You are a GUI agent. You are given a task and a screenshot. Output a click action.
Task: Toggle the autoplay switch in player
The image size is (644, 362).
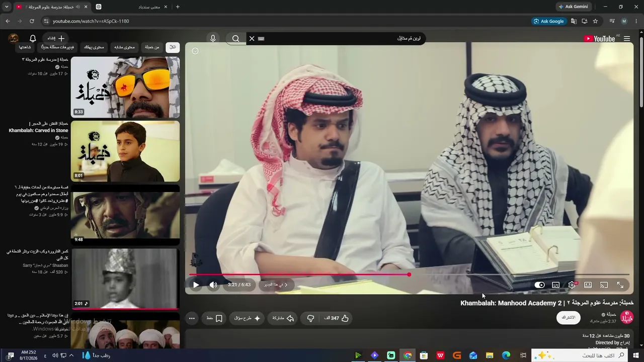[539, 285]
